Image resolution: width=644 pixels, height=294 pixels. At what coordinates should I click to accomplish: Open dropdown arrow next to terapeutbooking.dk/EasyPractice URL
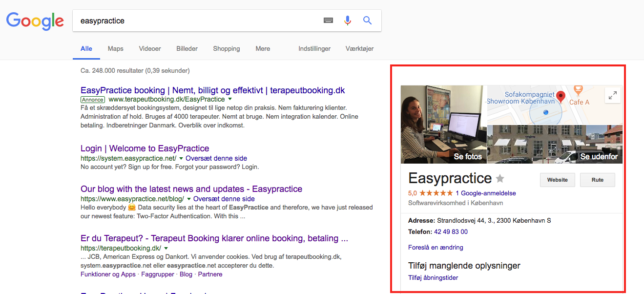(x=230, y=99)
